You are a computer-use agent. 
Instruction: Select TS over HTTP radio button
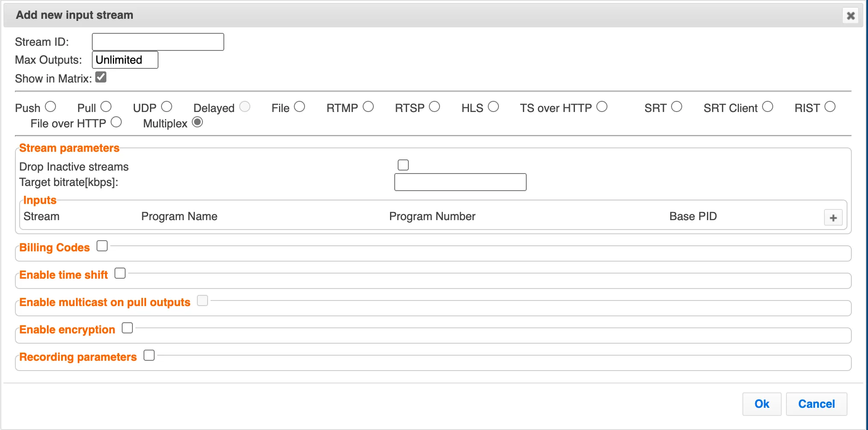tap(602, 106)
